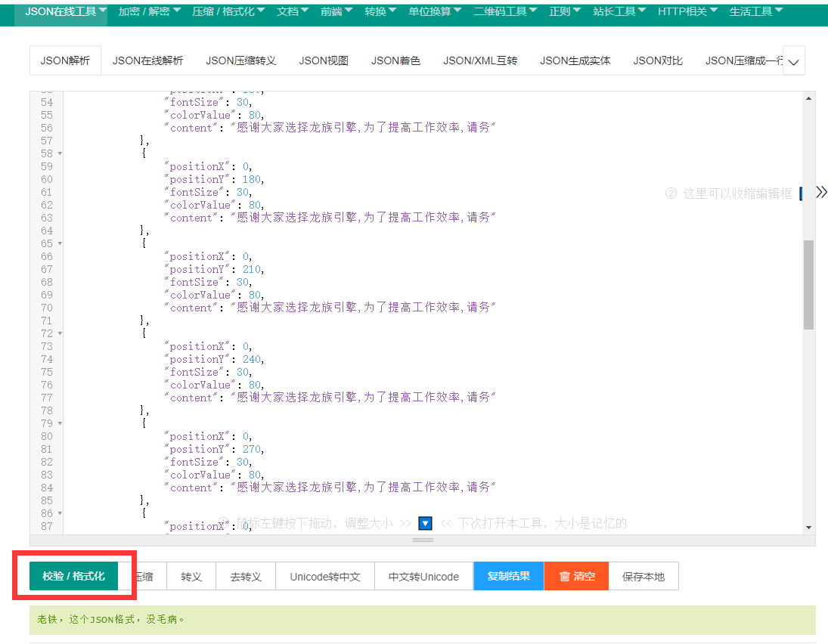The height and width of the screenshot is (644, 828).
Task: Collapse editor using double chevron icon
Action: [821, 193]
